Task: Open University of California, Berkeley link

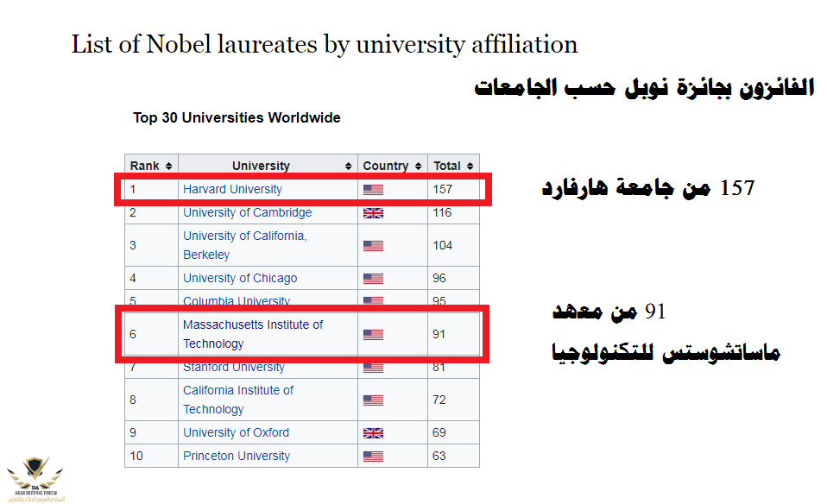Action: [244, 245]
